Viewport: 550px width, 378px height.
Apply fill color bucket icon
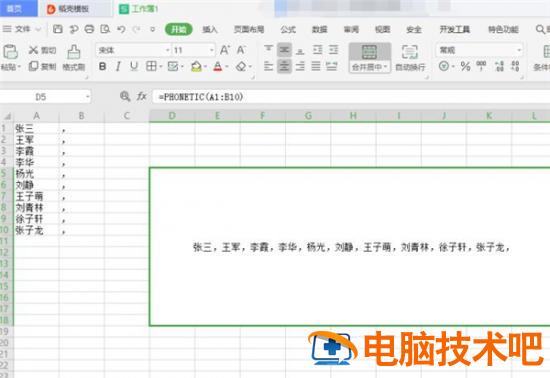click(196, 66)
